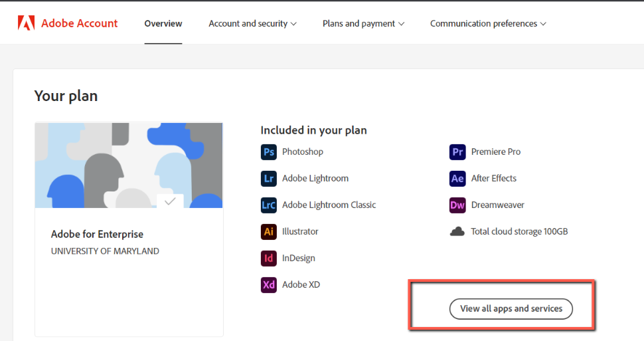This screenshot has width=644, height=341.
Task: Click the Dreamweaver label
Action: coord(498,205)
